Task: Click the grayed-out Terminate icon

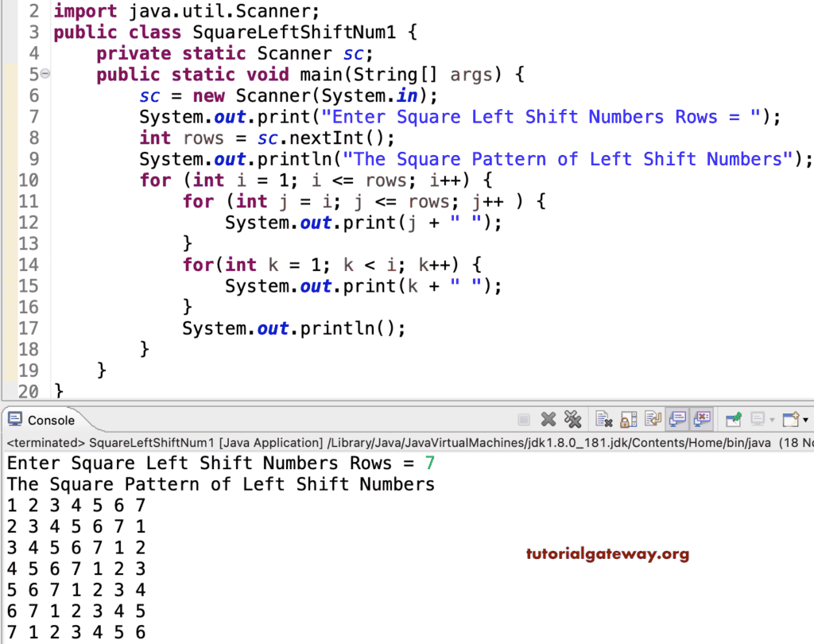Action: click(x=525, y=419)
